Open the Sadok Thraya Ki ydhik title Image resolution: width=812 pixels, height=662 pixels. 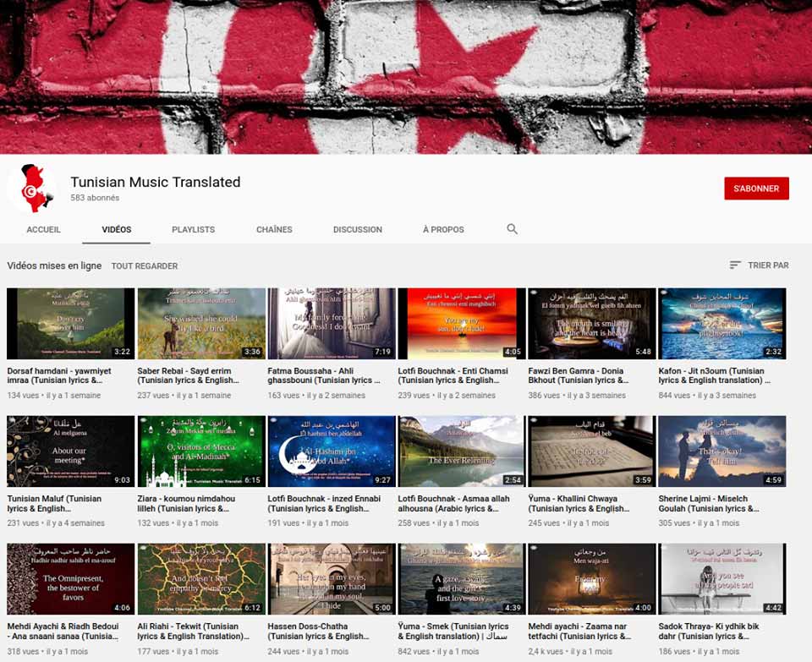[709, 632]
